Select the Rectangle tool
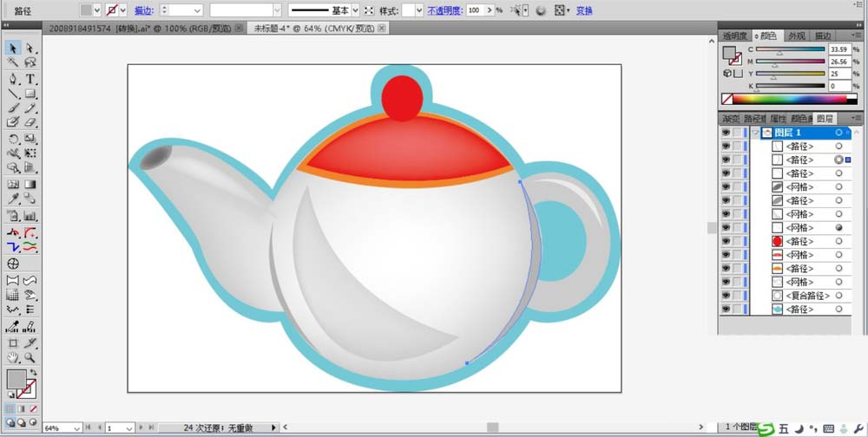 tap(30, 94)
